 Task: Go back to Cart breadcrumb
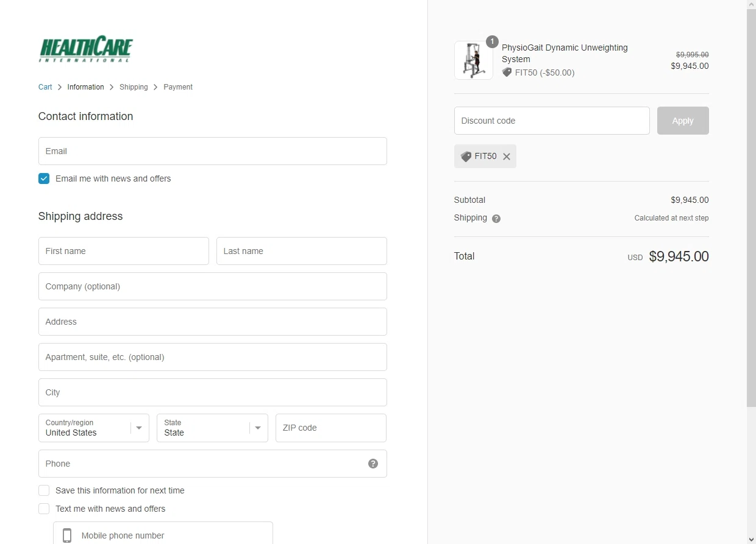45,87
